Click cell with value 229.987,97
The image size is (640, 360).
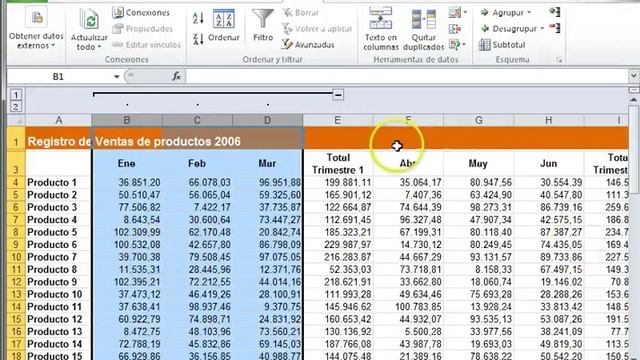click(338, 244)
